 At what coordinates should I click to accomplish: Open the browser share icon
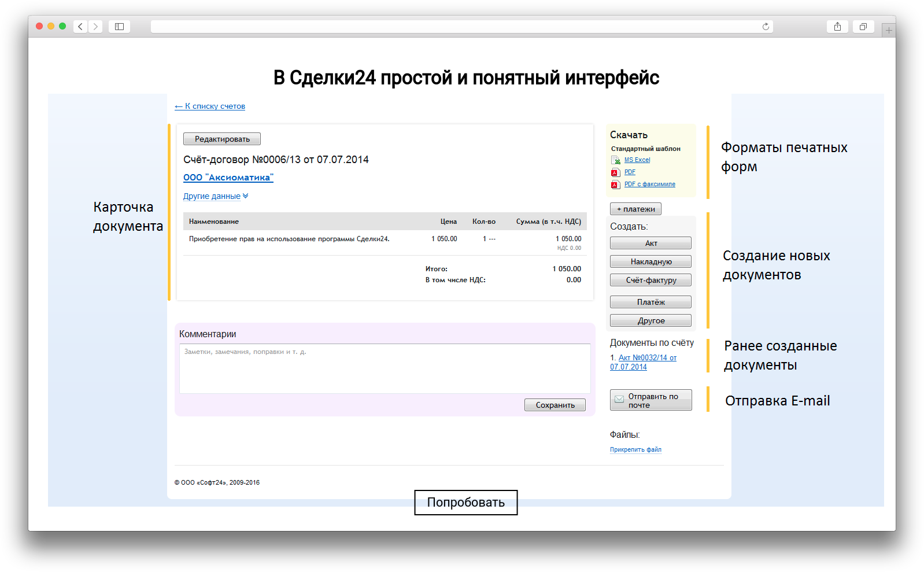(837, 27)
